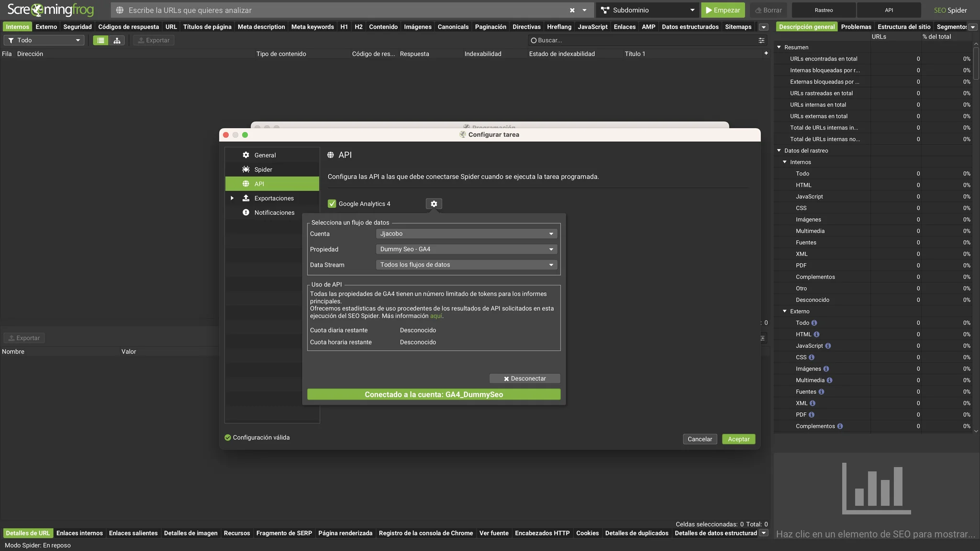Click the URL entry field
This screenshot has width=980, height=551.
click(x=347, y=10)
